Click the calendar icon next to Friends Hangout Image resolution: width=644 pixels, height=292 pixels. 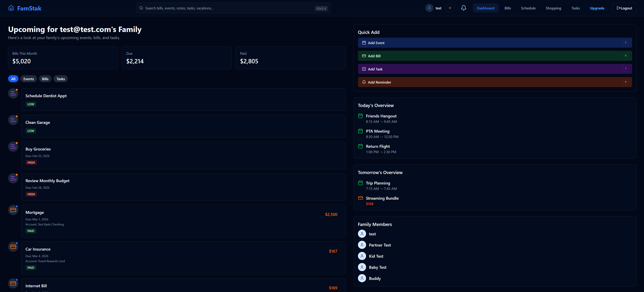pos(360,116)
